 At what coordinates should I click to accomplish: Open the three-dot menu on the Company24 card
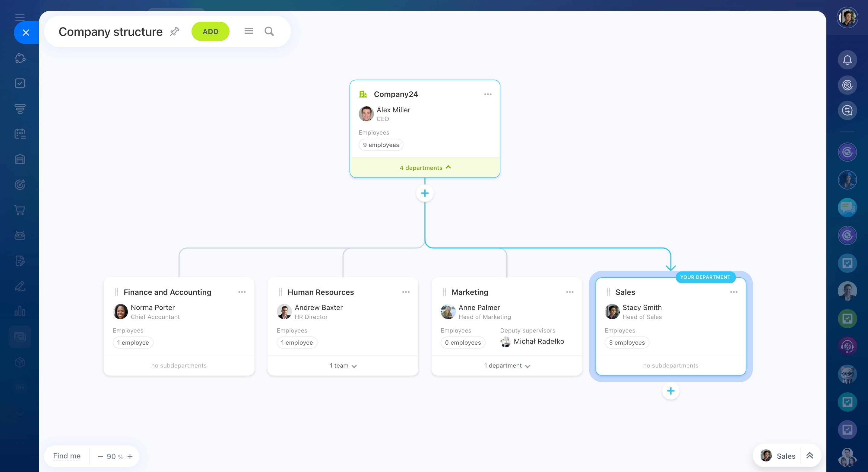488,94
